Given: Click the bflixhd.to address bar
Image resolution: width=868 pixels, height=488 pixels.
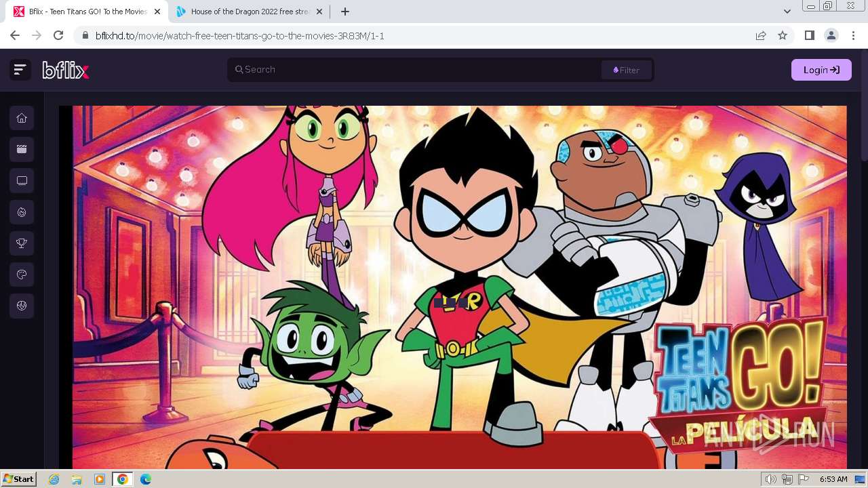Looking at the screenshot, I should [420, 36].
